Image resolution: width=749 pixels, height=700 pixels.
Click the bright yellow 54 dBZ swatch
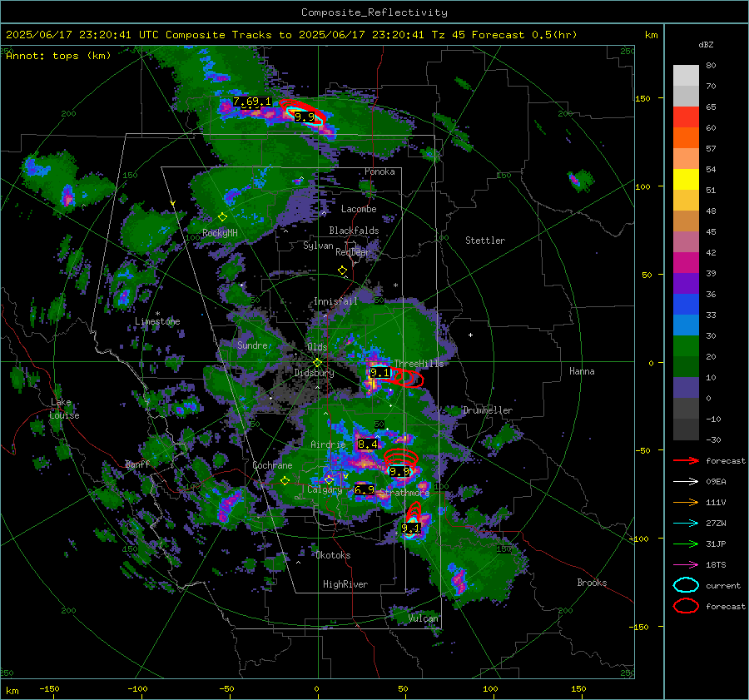(x=686, y=179)
